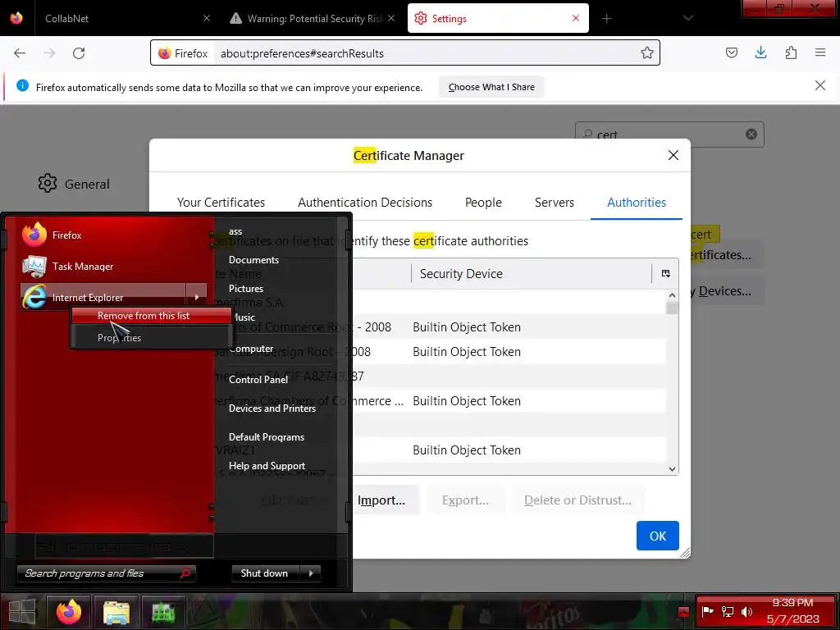Open a new tab with plus

pyautogui.click(x=606, y=19)
